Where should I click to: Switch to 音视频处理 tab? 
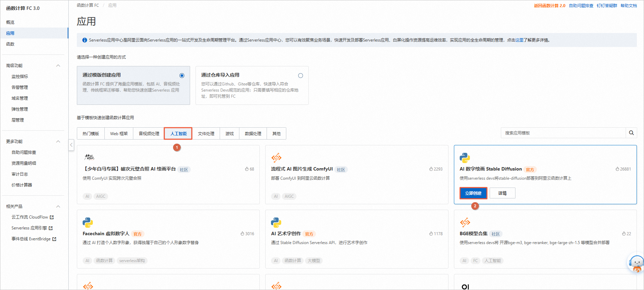[149, 133]
